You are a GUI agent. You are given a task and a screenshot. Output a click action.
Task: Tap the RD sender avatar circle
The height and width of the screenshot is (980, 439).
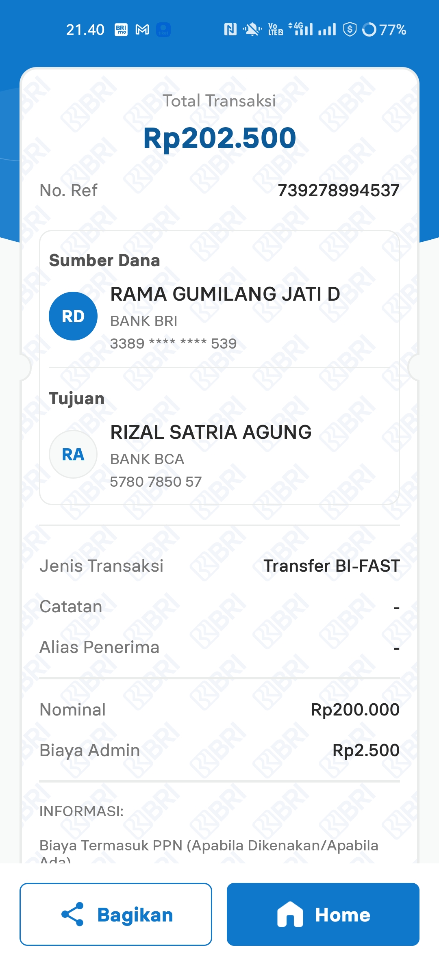pyautogui.click(x=73, y=316)
